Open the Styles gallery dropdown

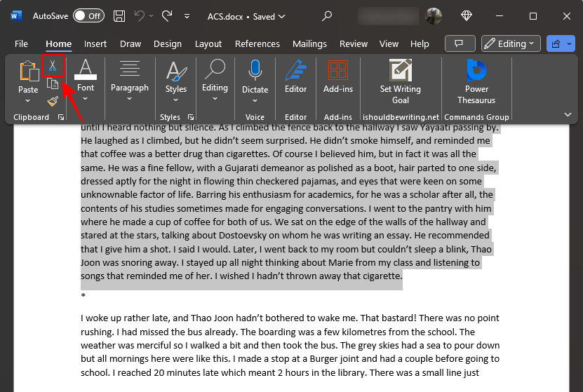click(175, 100)
